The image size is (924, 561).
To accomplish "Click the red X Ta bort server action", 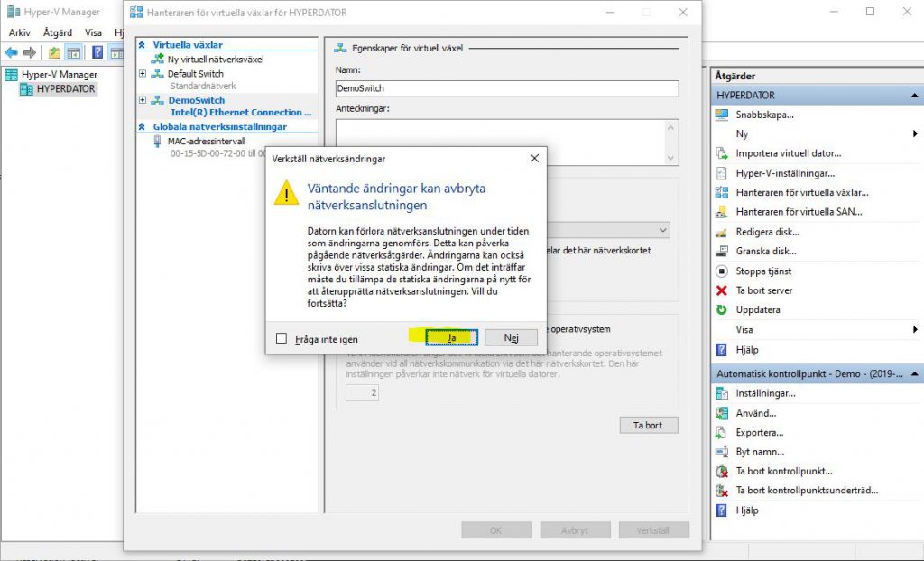I will [722, 290].
